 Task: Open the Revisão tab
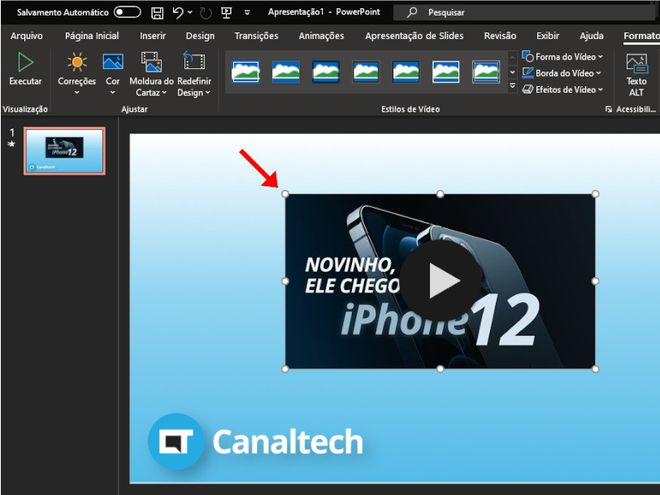click(x=500, y=36)
